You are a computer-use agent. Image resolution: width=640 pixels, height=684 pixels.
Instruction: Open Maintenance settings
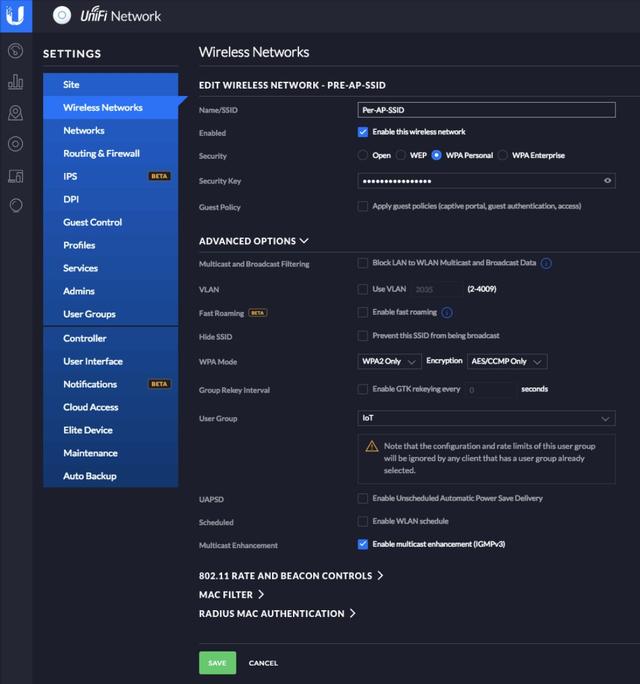coord(111,453)
